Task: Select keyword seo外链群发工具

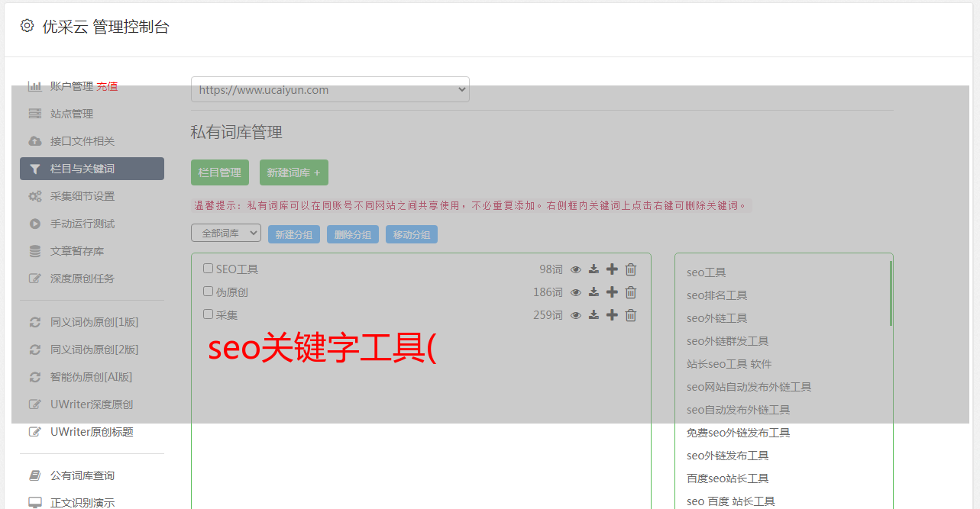Action: coord(728,341)
